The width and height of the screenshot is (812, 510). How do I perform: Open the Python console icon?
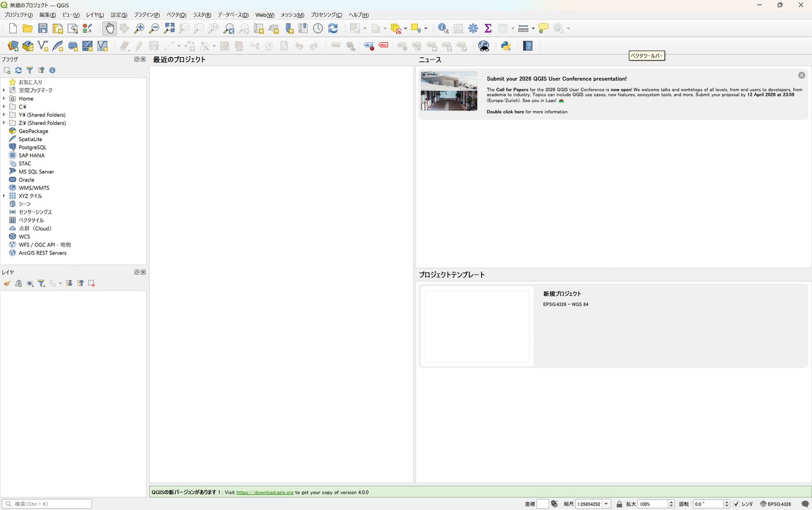(505, 46)
